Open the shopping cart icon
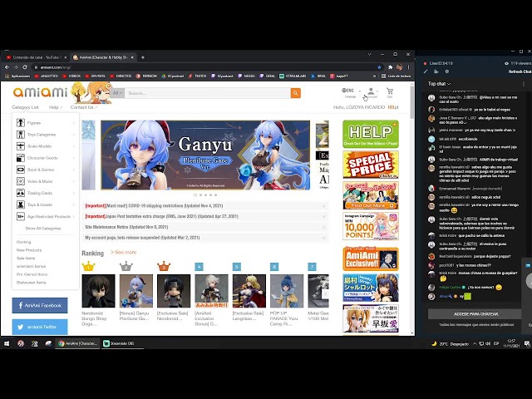 390,91
